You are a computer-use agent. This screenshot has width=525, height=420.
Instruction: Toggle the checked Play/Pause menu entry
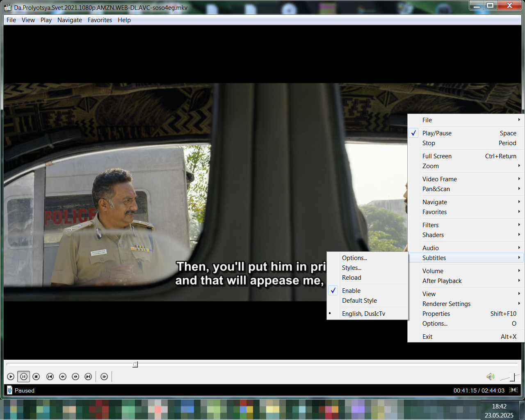point(437,133)
